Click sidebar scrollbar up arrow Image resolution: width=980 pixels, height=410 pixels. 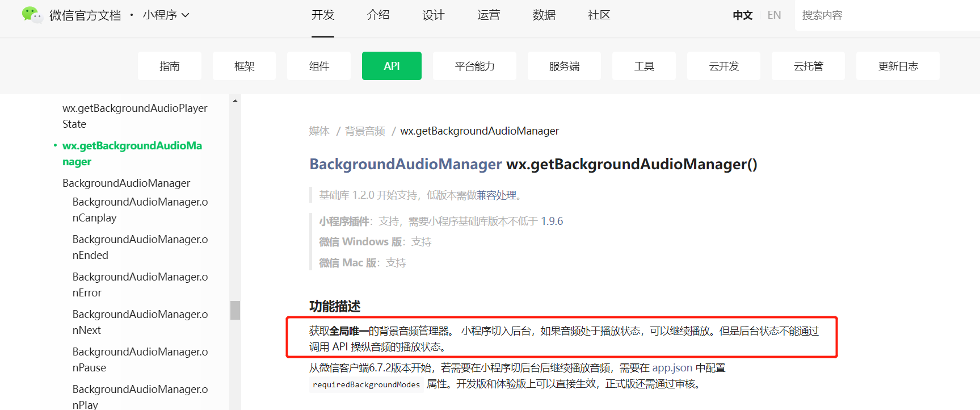coord(235,101)
